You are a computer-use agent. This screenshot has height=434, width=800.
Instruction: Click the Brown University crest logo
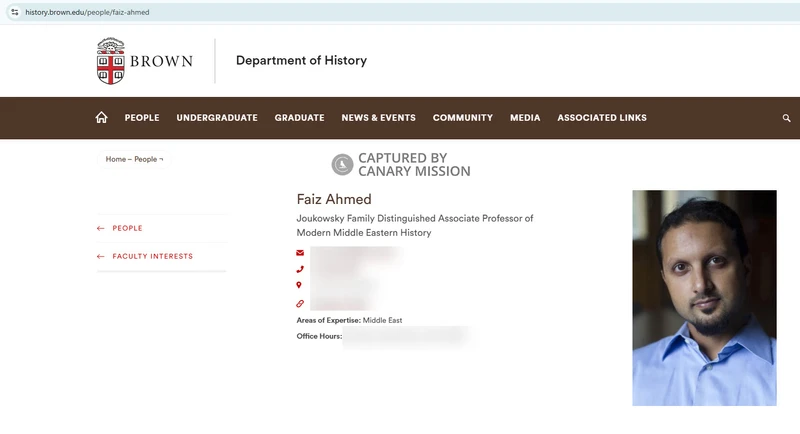tap(111, 61)
